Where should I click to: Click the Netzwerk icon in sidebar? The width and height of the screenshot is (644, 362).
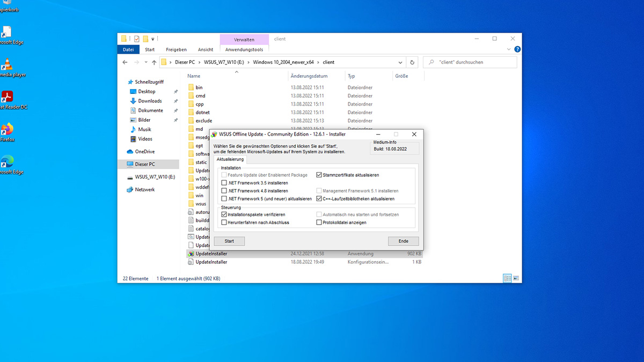(130, 189)
